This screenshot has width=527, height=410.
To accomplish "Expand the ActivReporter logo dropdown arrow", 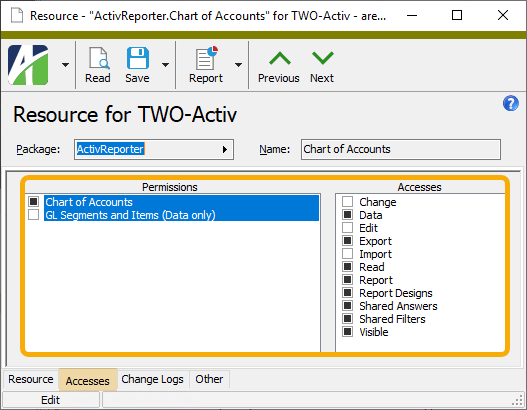I will pos(66,65).
